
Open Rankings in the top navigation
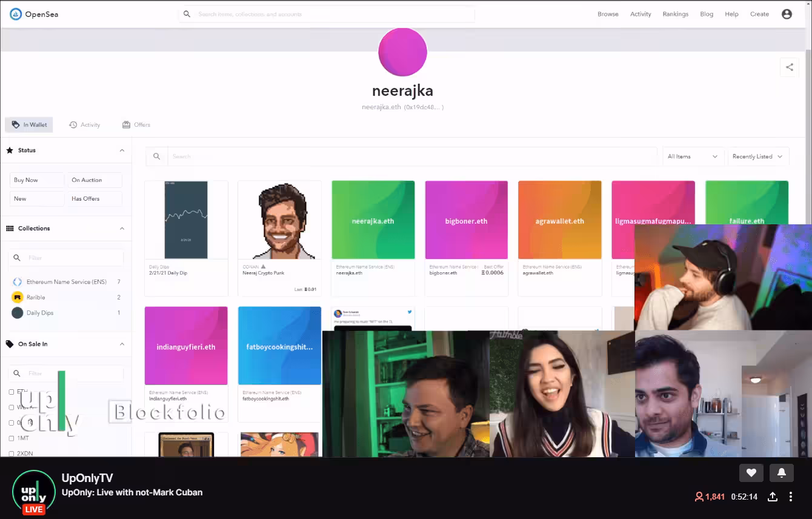675,14
